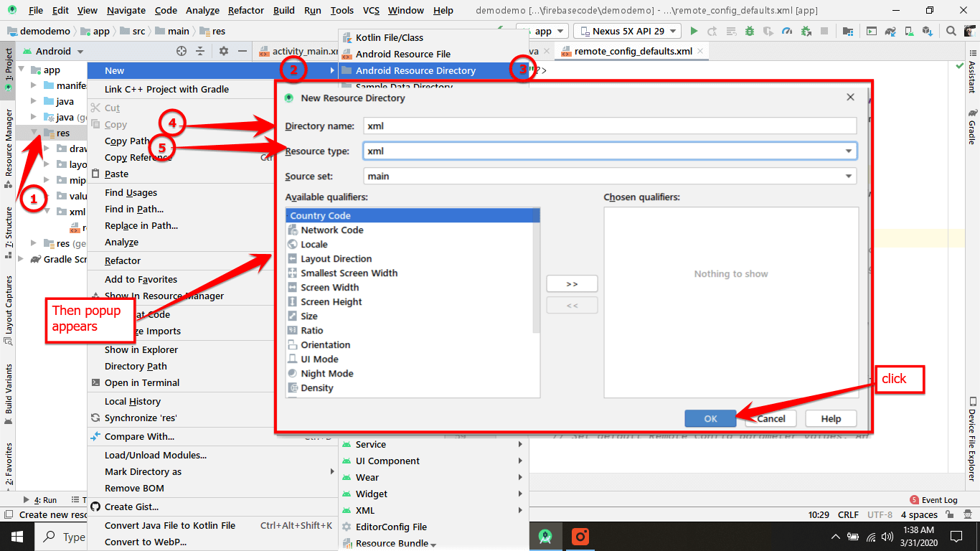Viewport: 980px width, 551px height.
Task: Open Event Log in status bar
Action: 933,500
